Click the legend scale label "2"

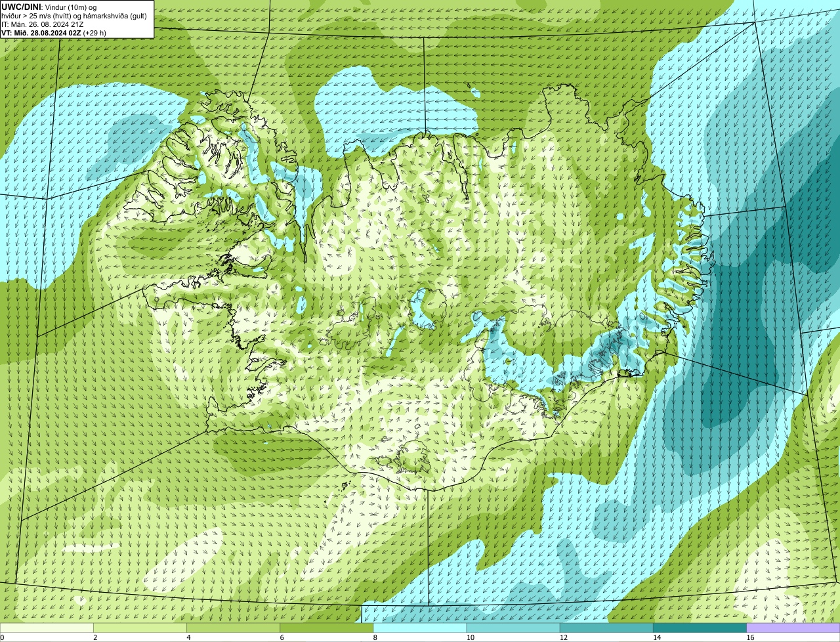pos(95,637)
